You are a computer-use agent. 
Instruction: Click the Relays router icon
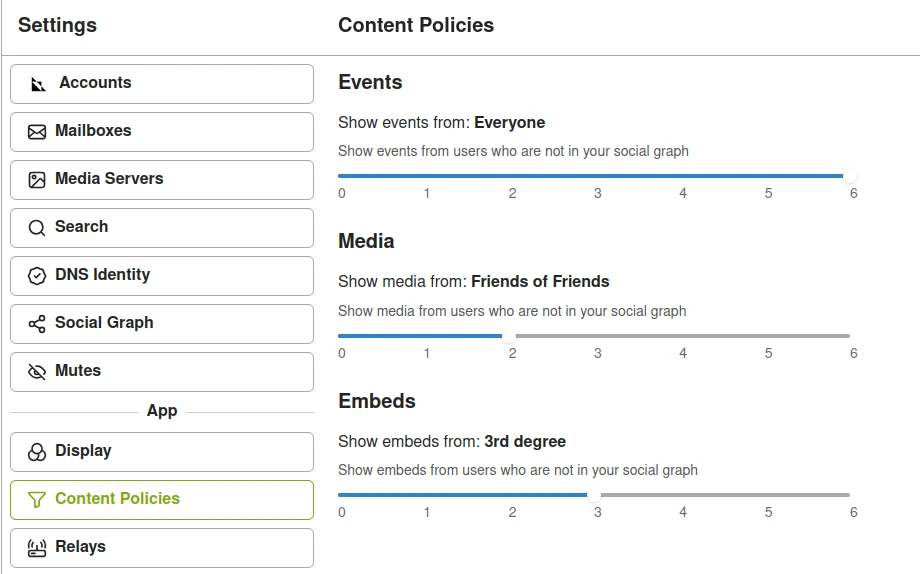[37, 548]
